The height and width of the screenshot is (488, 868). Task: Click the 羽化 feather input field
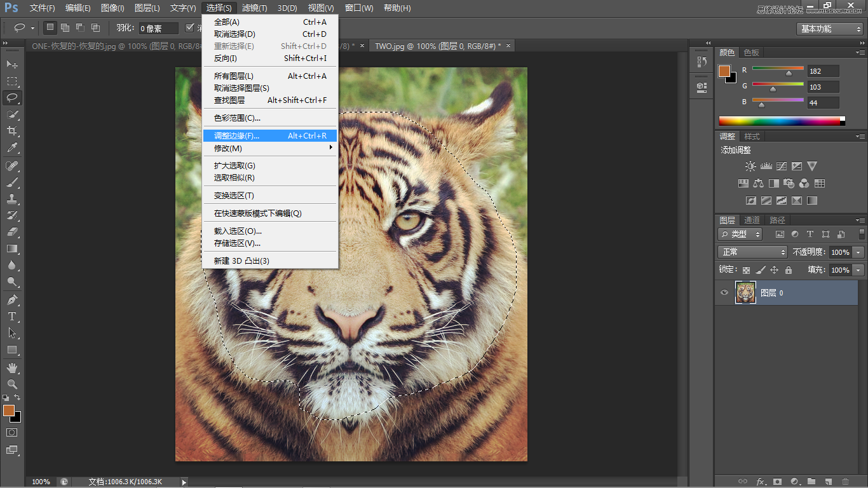pyautogui.click(x=158, y=28)
